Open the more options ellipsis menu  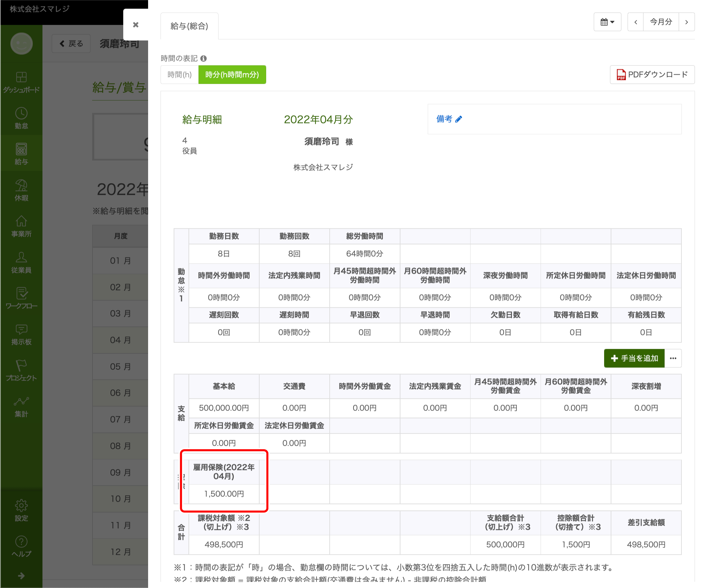(x=673, y=358)
